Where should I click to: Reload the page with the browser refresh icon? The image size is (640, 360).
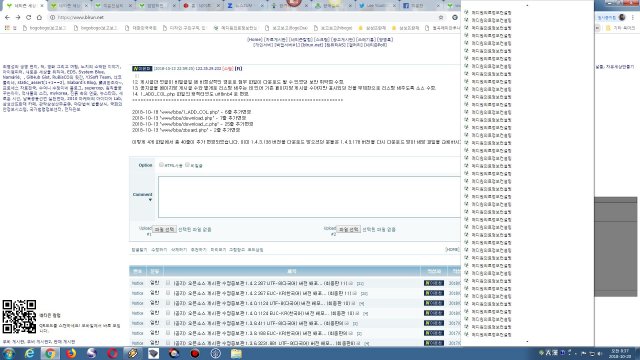coord(29,17)
